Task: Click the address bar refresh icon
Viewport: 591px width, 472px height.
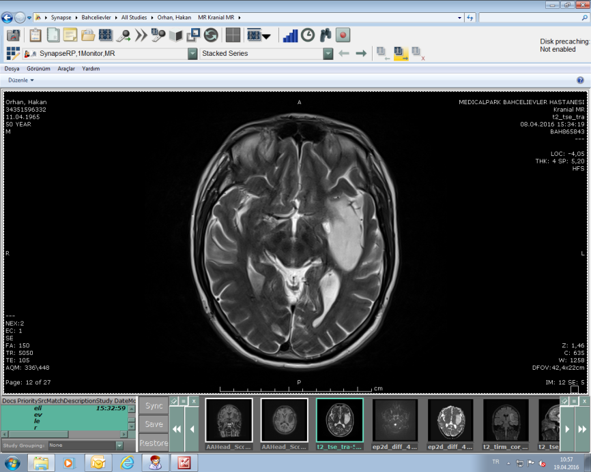Action: point(470,18)
